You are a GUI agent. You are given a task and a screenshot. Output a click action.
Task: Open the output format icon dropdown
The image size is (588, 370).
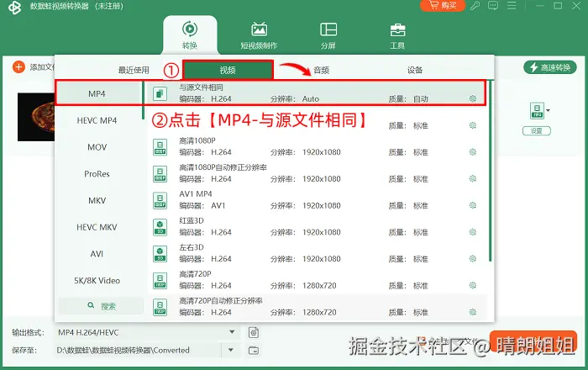tap(539, 111)
